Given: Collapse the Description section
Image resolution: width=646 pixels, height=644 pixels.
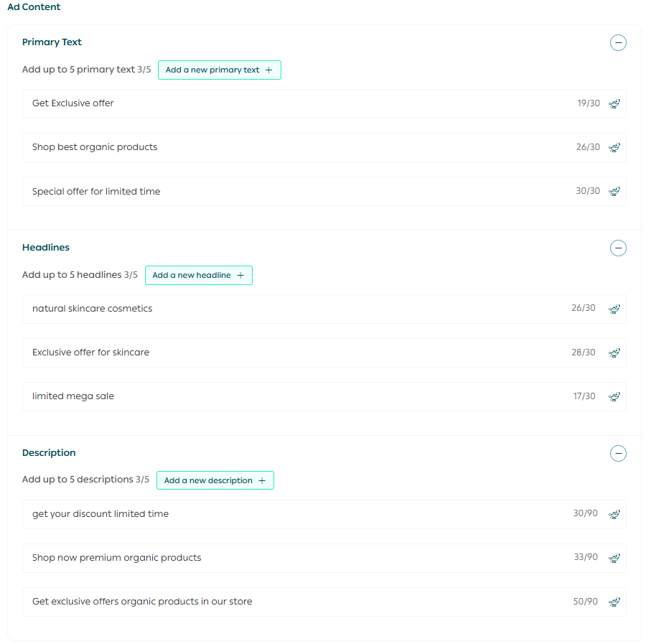Looking at the screenshot, I should [x=618, y=454].
